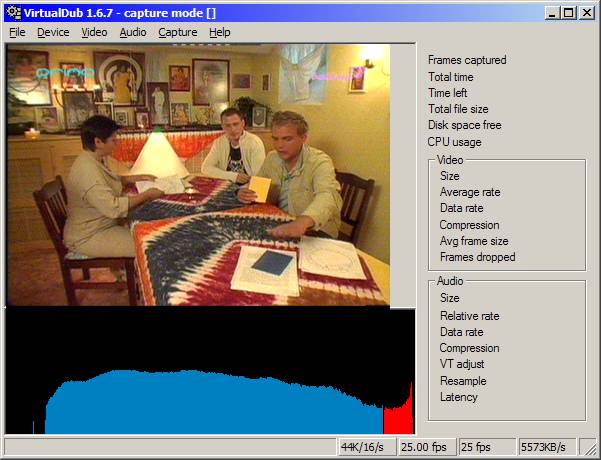Open the File menu

[17, 32]
